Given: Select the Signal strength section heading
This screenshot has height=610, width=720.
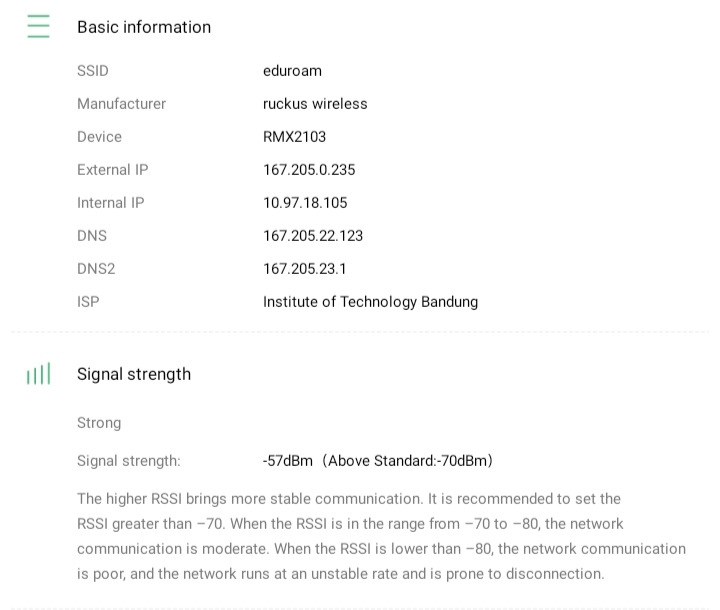Looking at the screenshot, I should [134, 374].
